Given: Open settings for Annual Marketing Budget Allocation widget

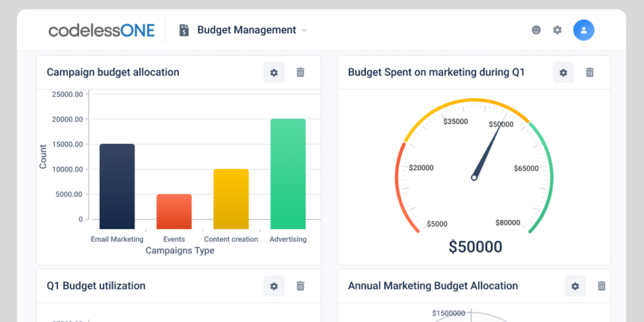Looking at the screenshot, I should pos(575,286).
